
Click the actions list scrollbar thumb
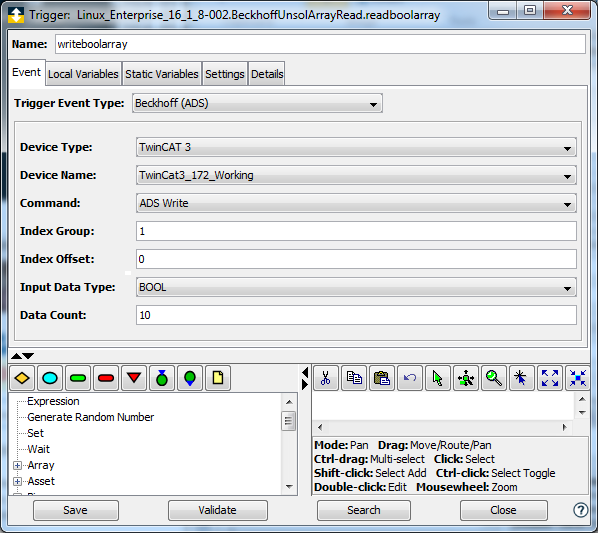(x=289, y=421)
